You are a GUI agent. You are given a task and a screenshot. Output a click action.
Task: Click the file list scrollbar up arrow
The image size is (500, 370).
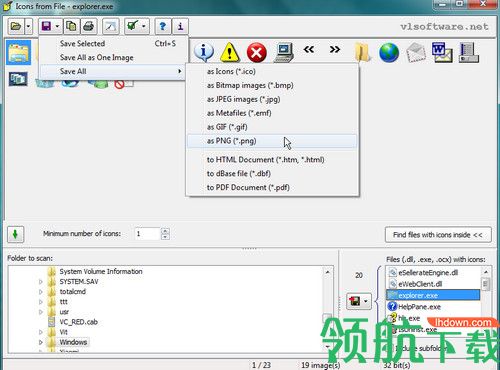pos(486,272)
